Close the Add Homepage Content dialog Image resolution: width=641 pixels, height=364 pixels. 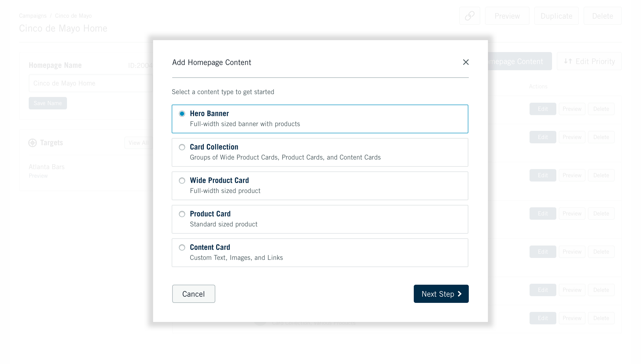[x=465, y=62]
